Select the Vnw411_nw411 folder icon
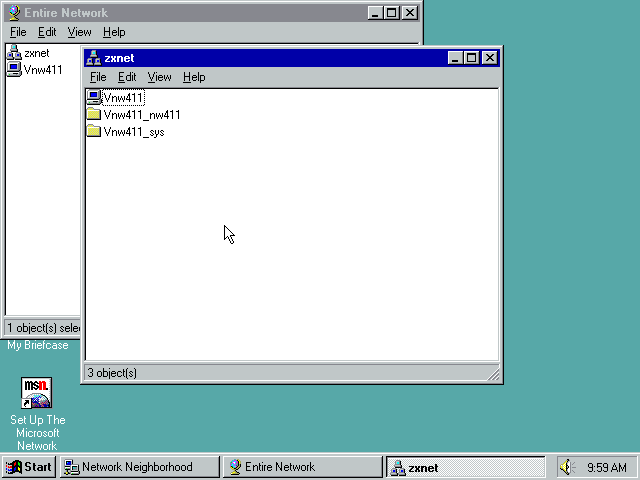Viewport: 640px width, 480px height. [93, 114]
